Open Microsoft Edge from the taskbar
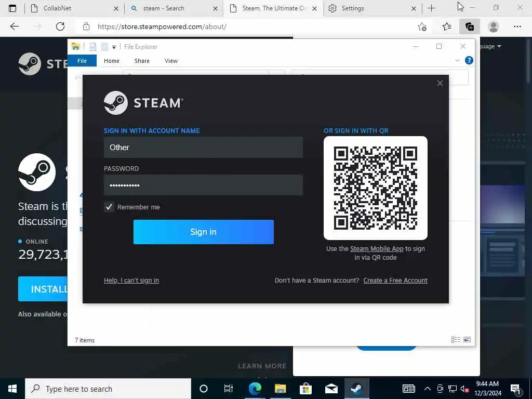 [255, 389]
